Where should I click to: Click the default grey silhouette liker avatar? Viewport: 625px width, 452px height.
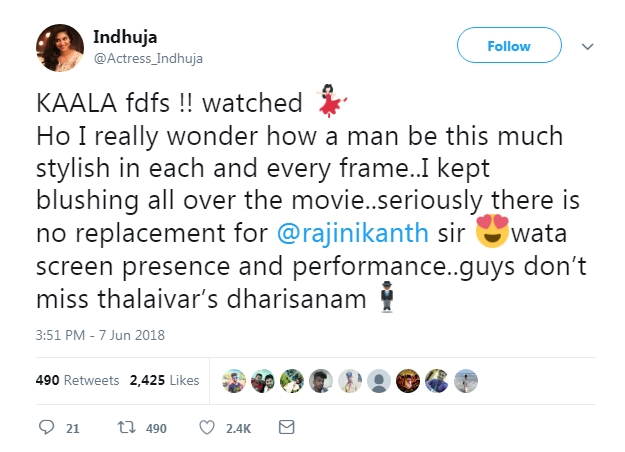point(379,381)
